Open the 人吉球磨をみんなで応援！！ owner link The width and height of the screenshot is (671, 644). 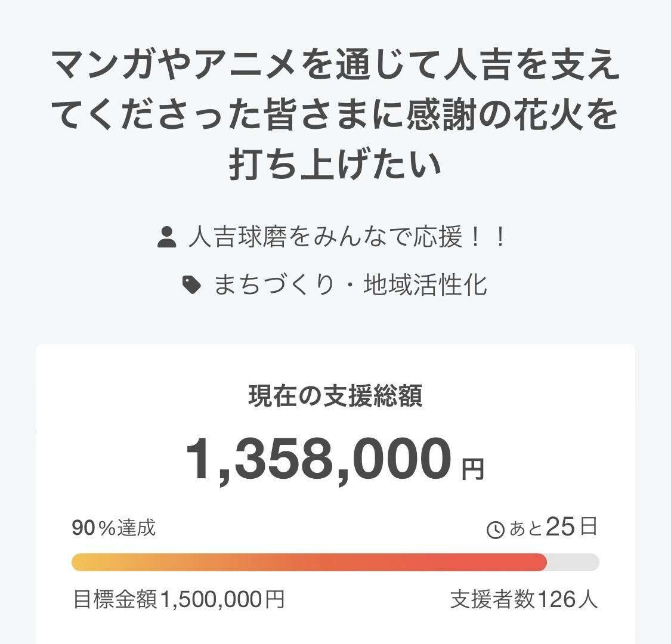[347, 237]
